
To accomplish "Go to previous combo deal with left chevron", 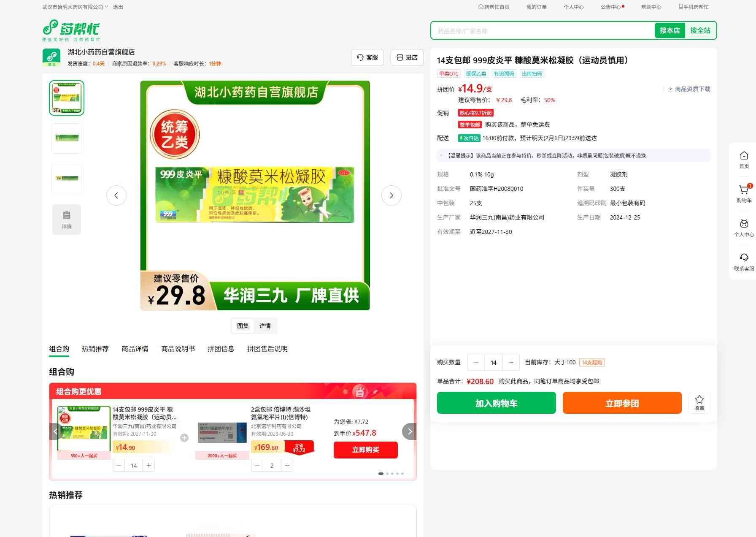I will 55,431.
